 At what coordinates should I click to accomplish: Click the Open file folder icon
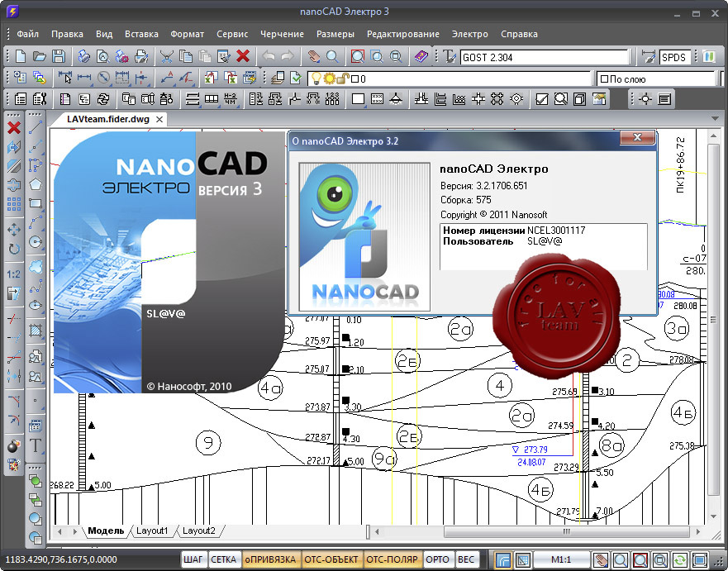click(40, 57)
